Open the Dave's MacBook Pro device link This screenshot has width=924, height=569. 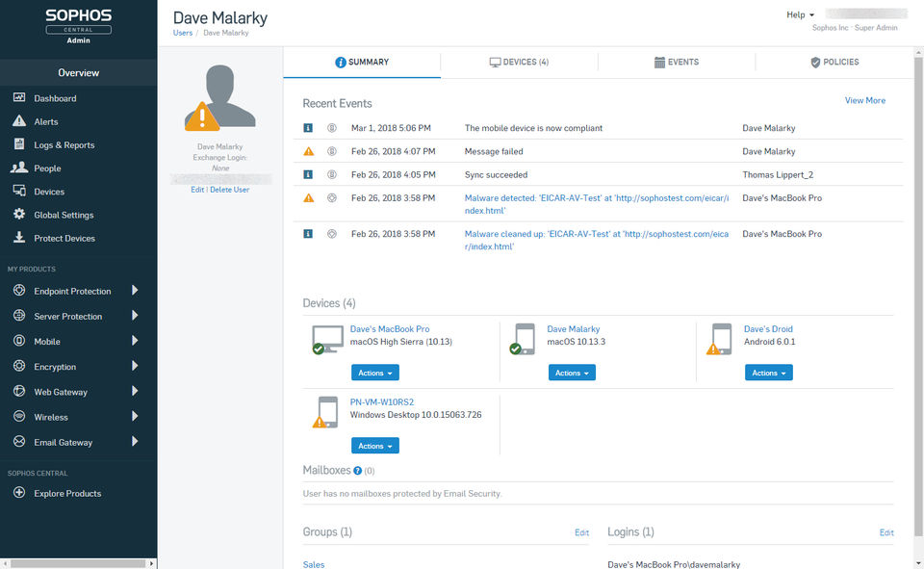click(x=390, y=329)
